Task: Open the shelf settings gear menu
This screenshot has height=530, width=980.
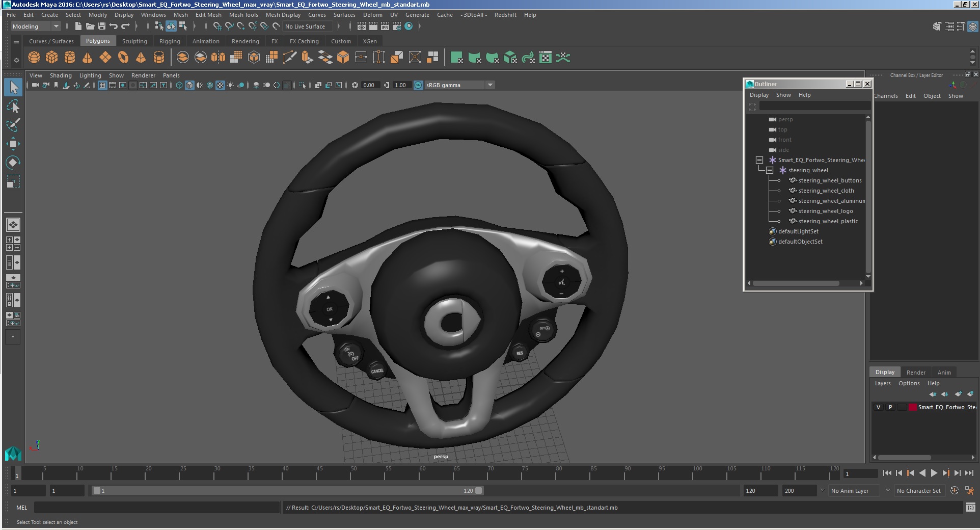Action: coord(16,60)
